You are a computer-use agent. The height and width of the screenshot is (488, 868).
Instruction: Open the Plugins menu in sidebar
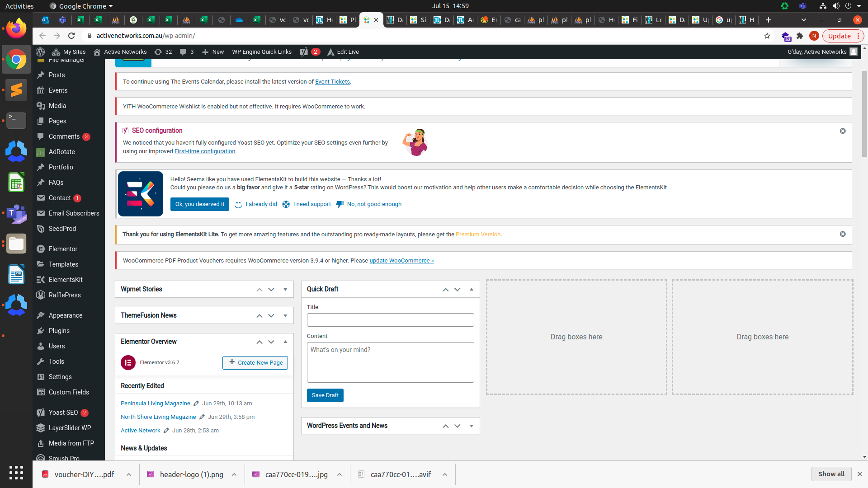pos(59,331)
